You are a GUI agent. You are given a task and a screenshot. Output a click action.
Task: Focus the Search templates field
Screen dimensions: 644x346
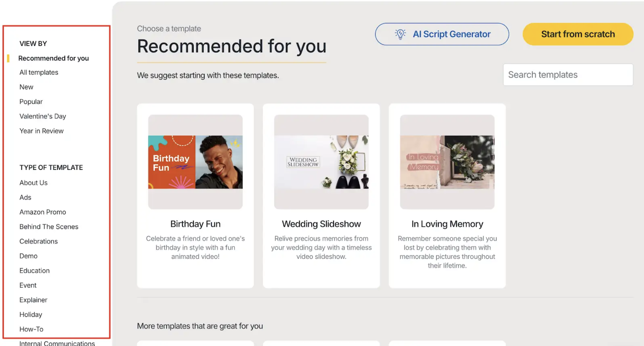(x=568, y=75)
